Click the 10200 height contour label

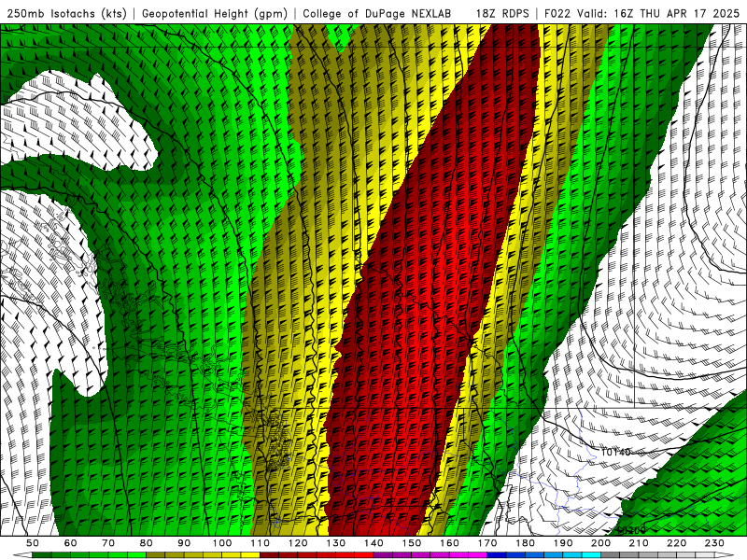click(631, 530)
